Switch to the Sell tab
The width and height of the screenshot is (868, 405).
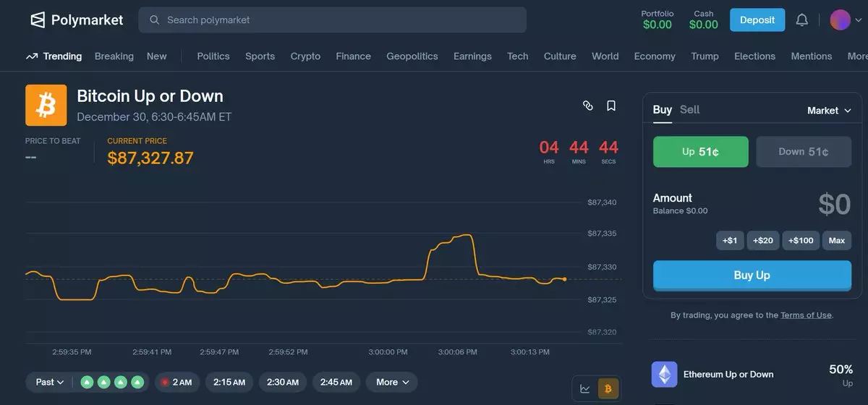[689, 110]
